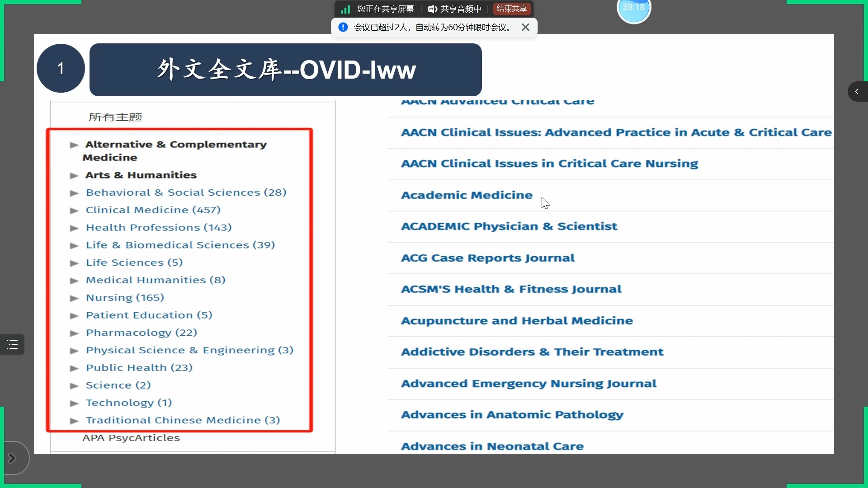Open Traditional Chinese Medicine (3) subject
The image size is (868, 488).
183,420
